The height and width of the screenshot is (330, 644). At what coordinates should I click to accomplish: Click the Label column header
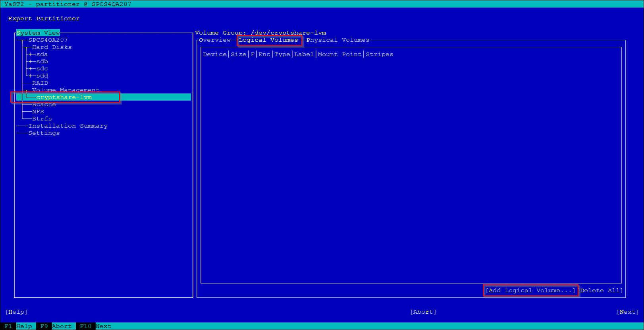coord(304,54)
